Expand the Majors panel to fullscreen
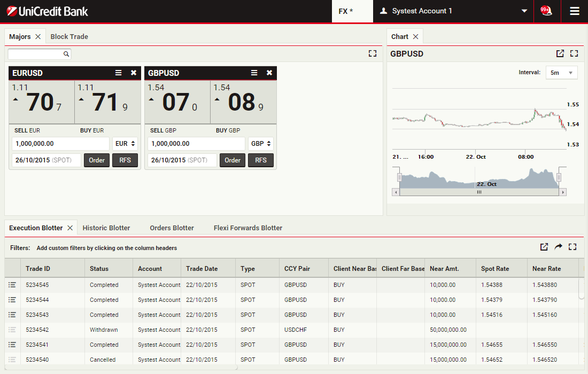 click(373, 53)
